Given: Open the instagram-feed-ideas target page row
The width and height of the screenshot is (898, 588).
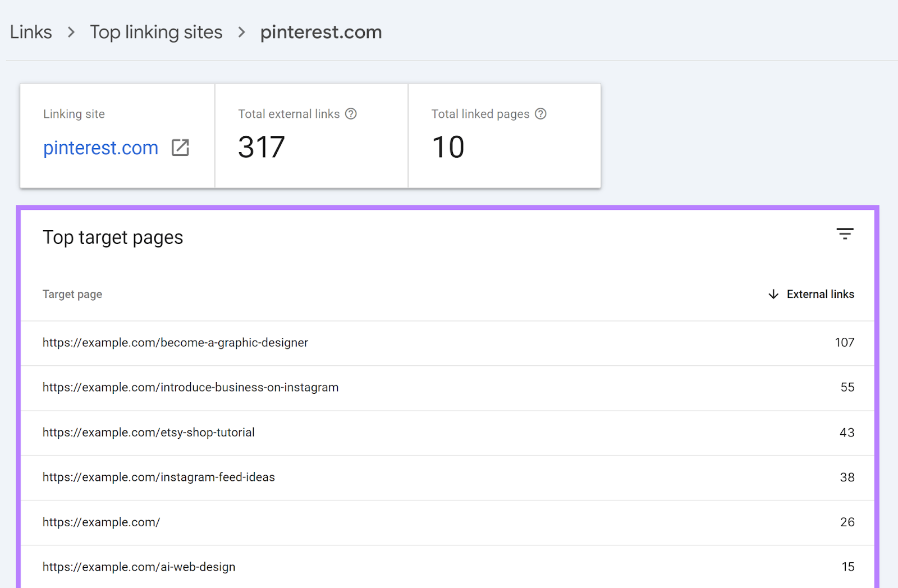Looking at the screenshot, I should [159, 477].
